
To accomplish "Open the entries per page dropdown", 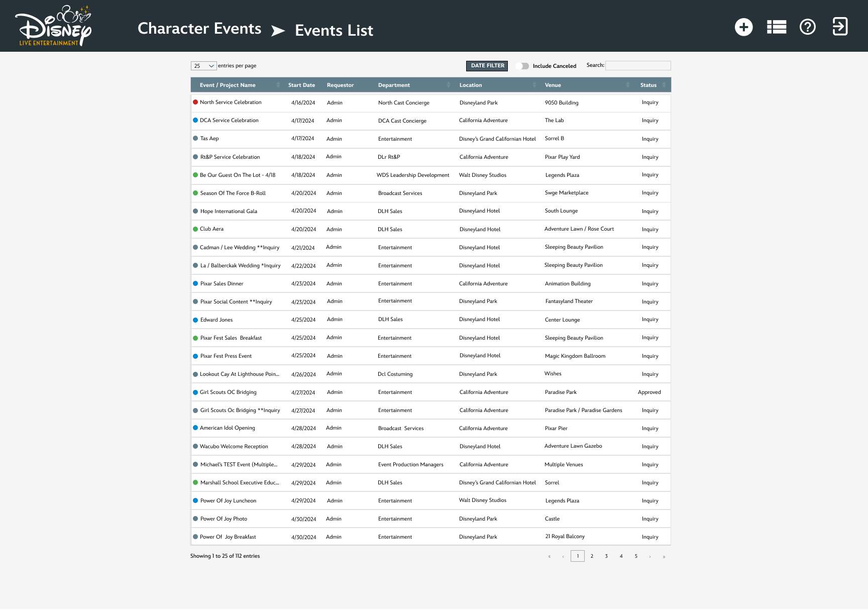I will pyautogui.click(x=203, y=66).
